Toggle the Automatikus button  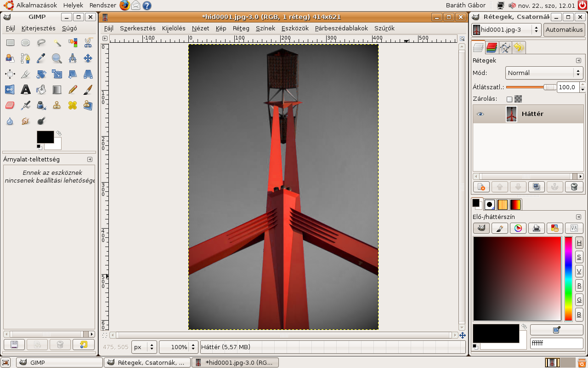tap(564, 30)
